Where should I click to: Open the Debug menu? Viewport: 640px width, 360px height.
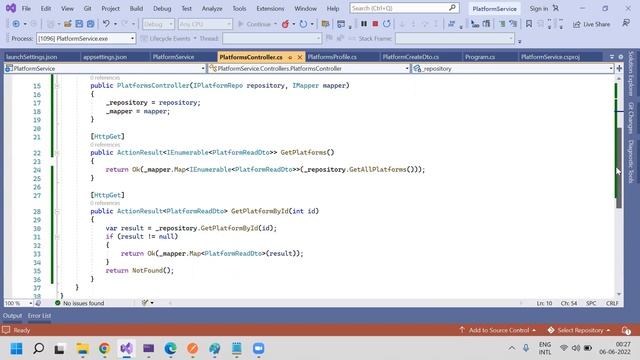pyautogui.click(x=162, y=8)
